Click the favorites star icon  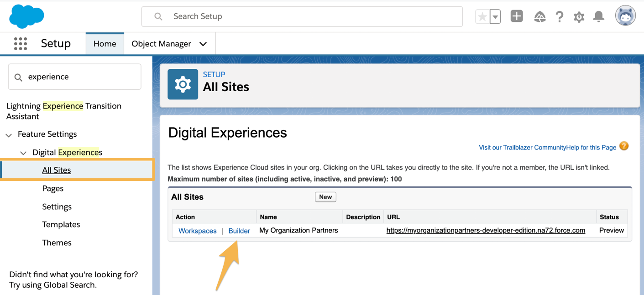[x=482, y=16]
